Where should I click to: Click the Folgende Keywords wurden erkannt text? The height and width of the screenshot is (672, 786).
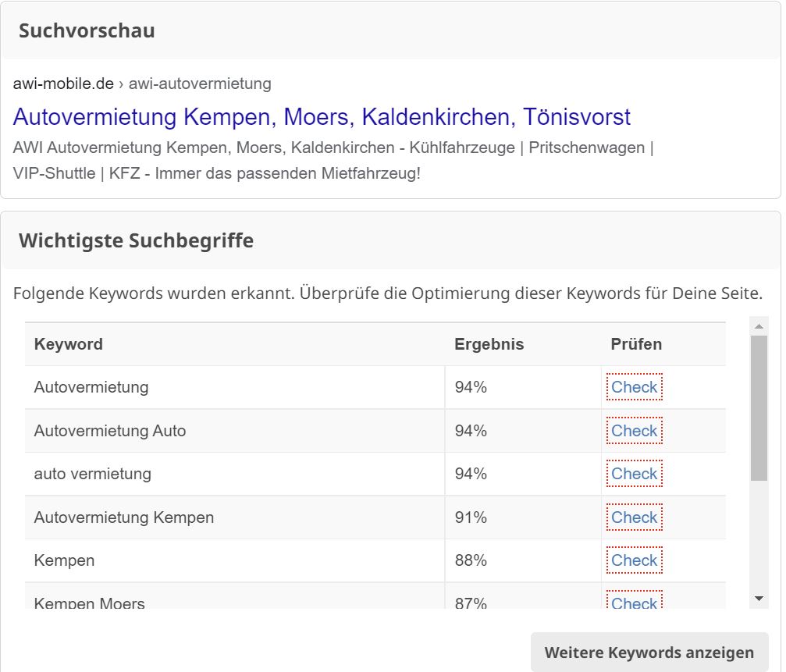[x=387, y=293]
